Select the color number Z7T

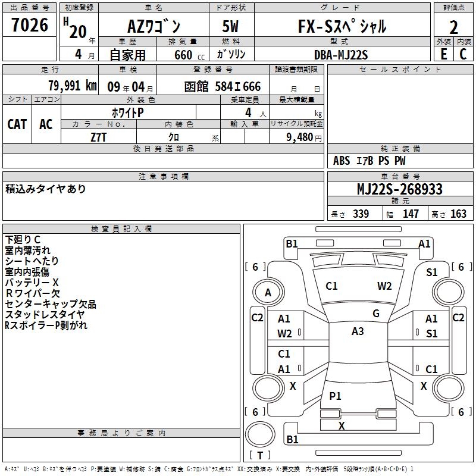[98, 137]
